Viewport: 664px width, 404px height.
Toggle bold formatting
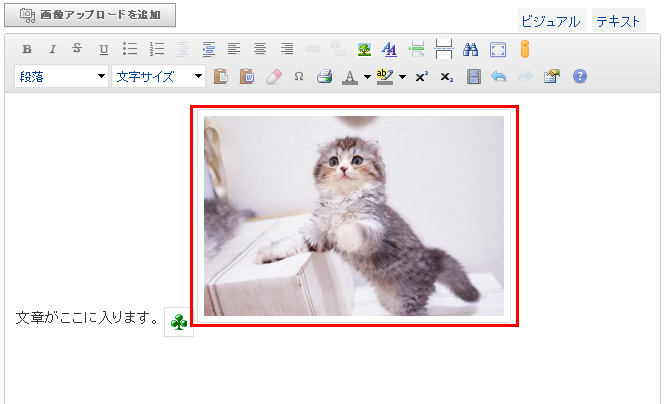[27, 49]
